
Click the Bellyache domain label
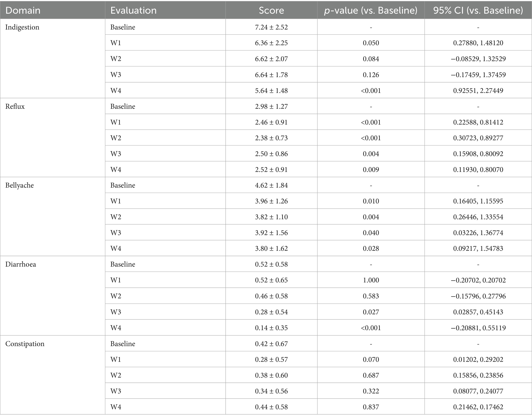click(x=20, y=185)
